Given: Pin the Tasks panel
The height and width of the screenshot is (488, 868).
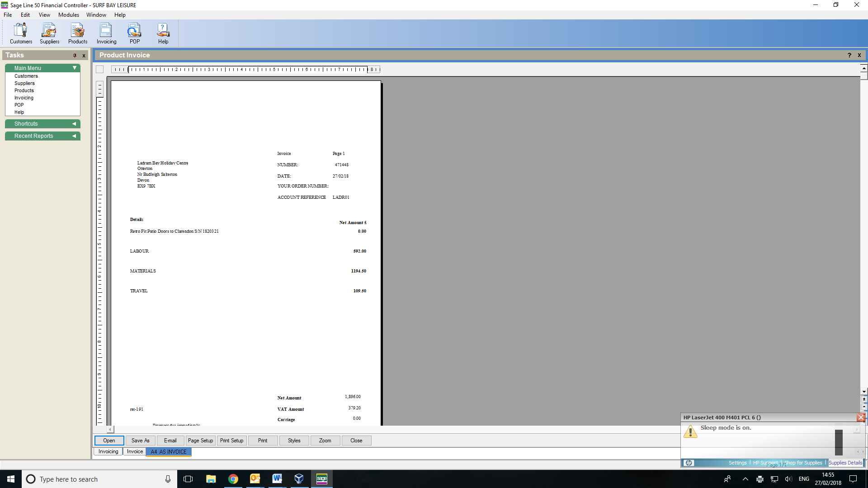Looking at the screenshot, I should 75,56.
